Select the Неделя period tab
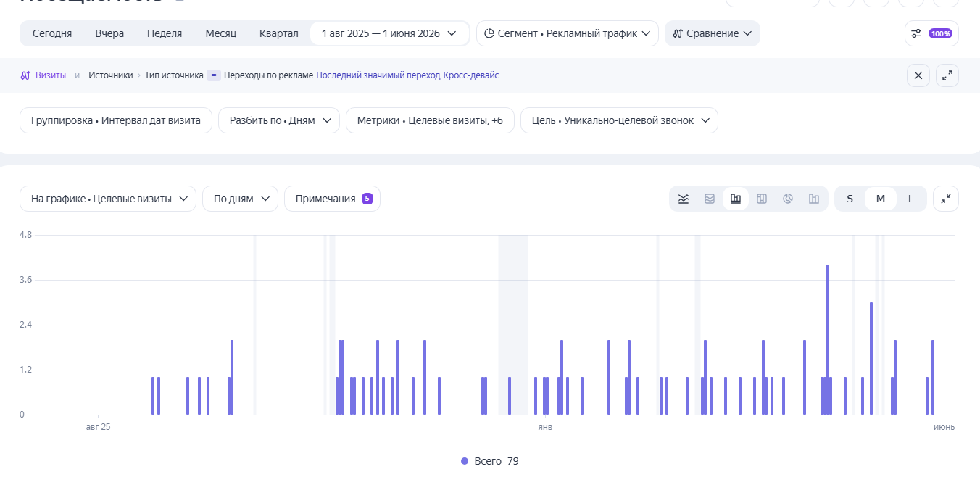The image size is (980, 477). pos(165,33)
